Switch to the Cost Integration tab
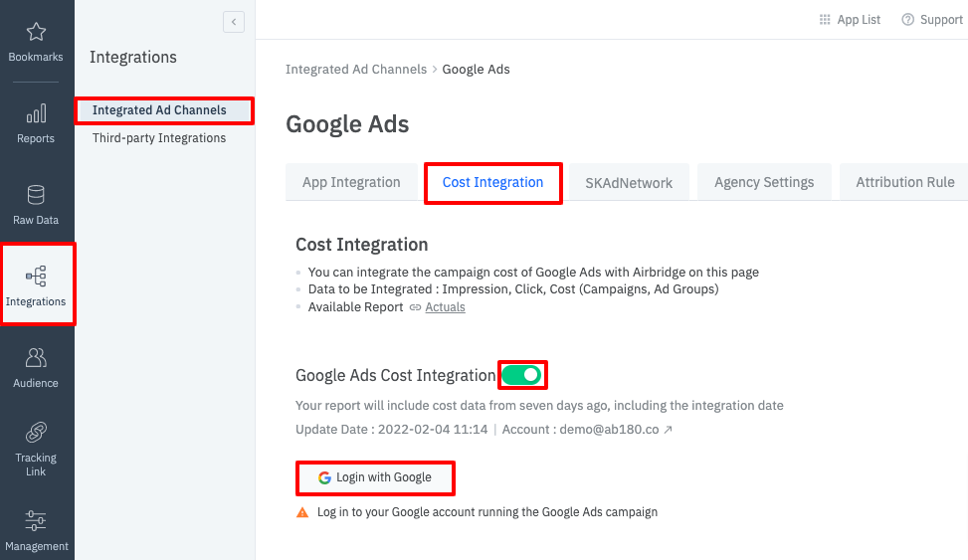The height and width of the screenshot is (560, 968). tap(492, 183)
